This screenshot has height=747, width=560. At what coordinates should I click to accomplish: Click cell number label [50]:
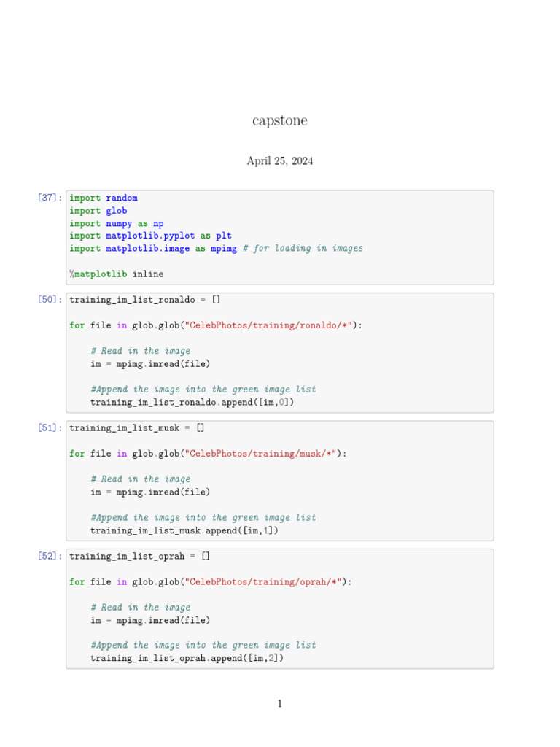(50, 299)
